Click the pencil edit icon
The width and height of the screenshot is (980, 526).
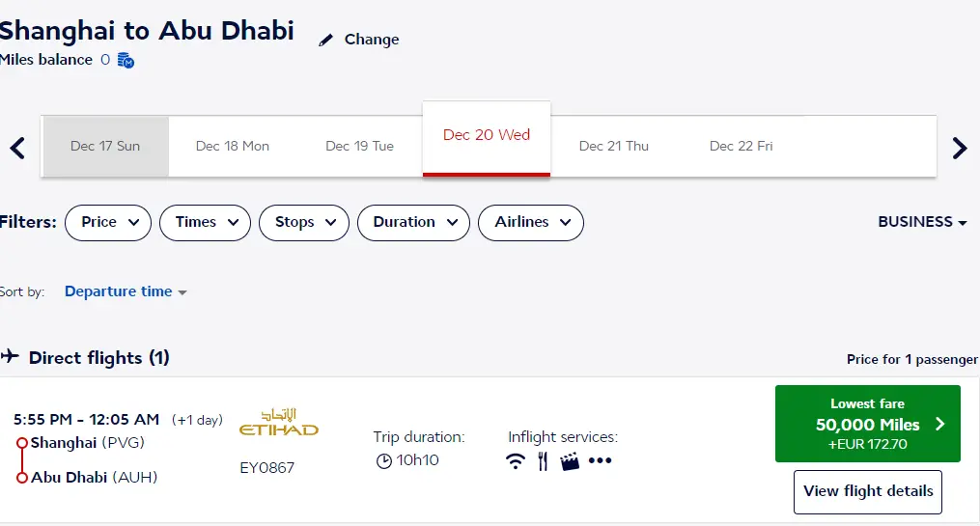326,41
